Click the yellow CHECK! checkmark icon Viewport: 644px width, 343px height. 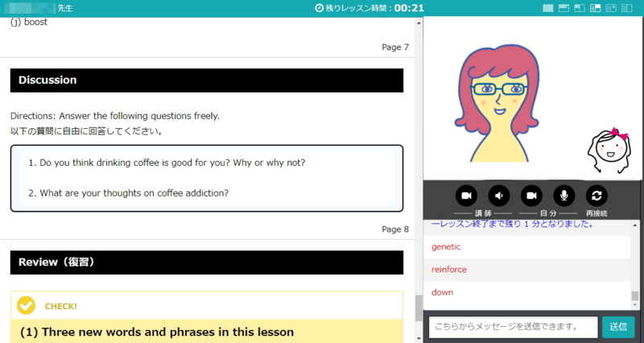pyautogui.click(x=26, y=306)
